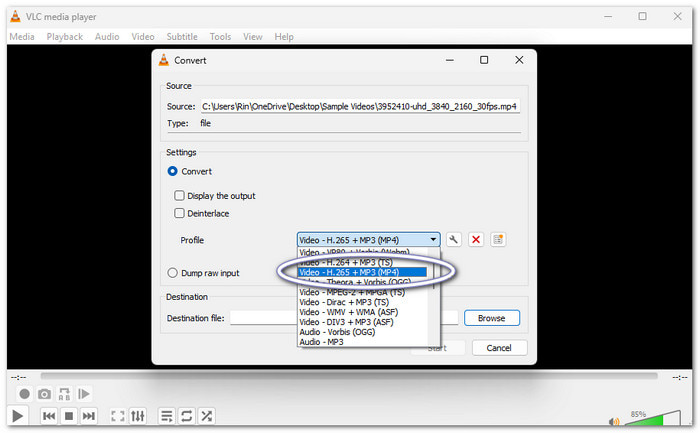The width and height of the screenshot is (700, 433).
Task: Click the red Record button
Action: pyautogui.click(x=25, y=394)
